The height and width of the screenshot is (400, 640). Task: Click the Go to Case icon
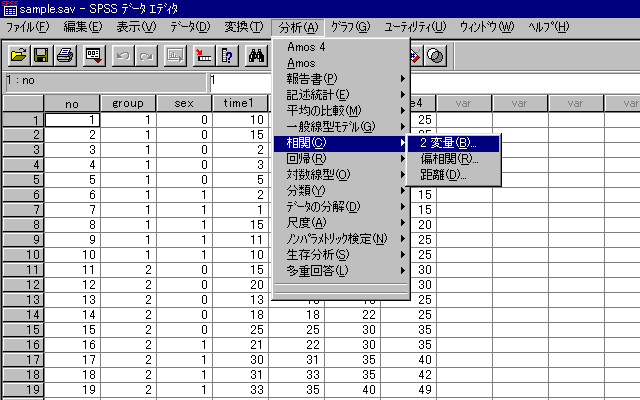[203, 55]
